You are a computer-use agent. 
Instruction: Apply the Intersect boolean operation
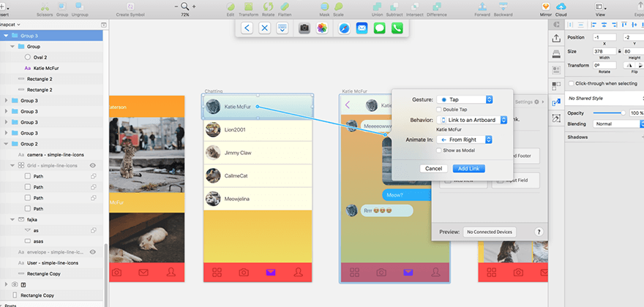pyautogui.click(x=414, y=7)
